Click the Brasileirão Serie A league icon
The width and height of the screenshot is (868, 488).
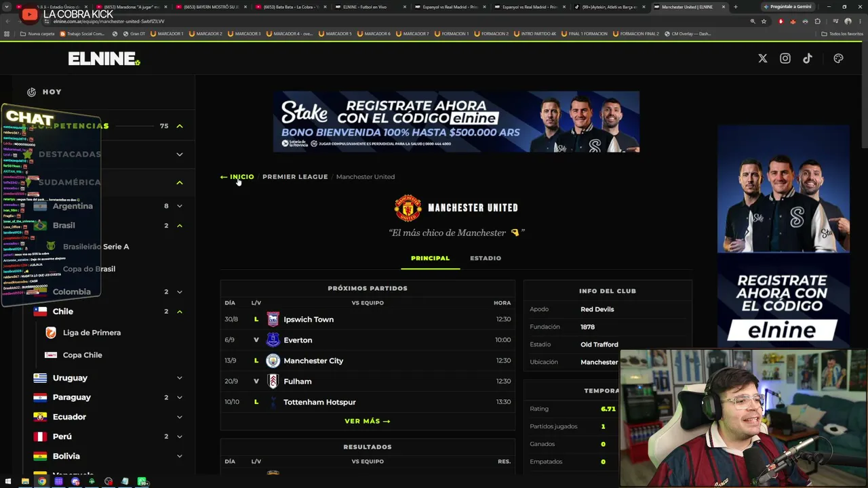(x=51, y=246)
